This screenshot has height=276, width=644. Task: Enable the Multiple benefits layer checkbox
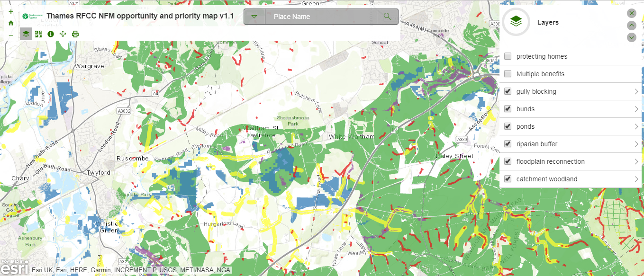coord(508,74)
